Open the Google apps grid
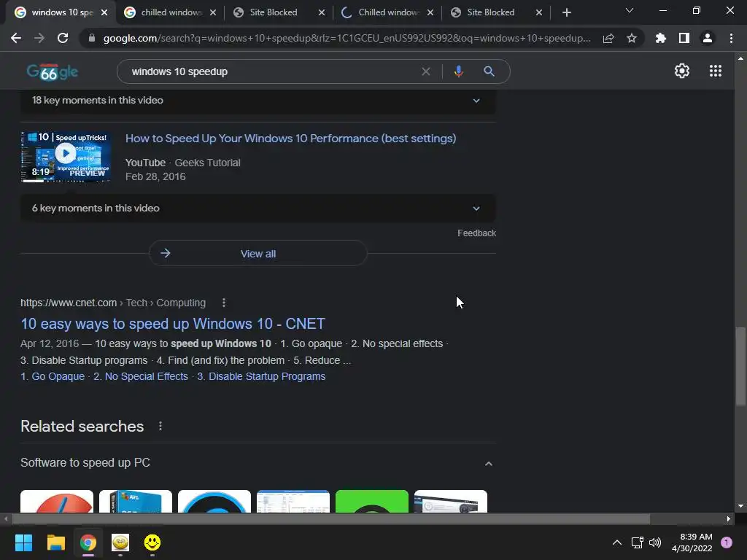The height and width of the screenshot is (560, 747). click(x=716, y=71)
